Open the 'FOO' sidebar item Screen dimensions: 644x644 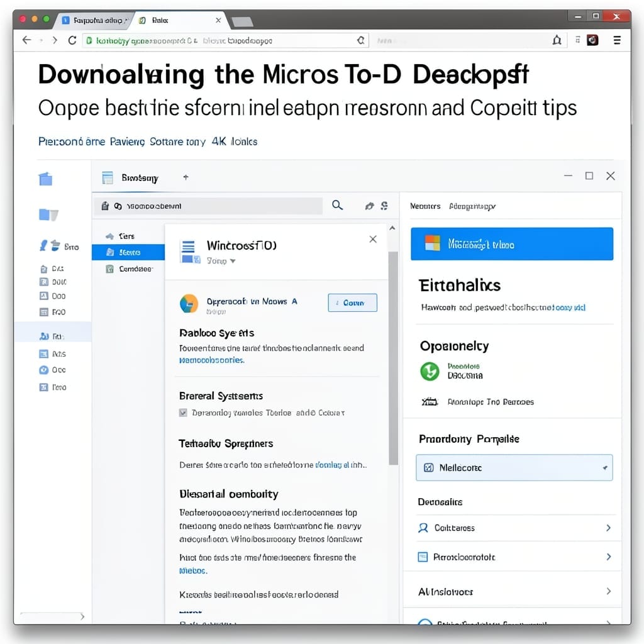52,312
